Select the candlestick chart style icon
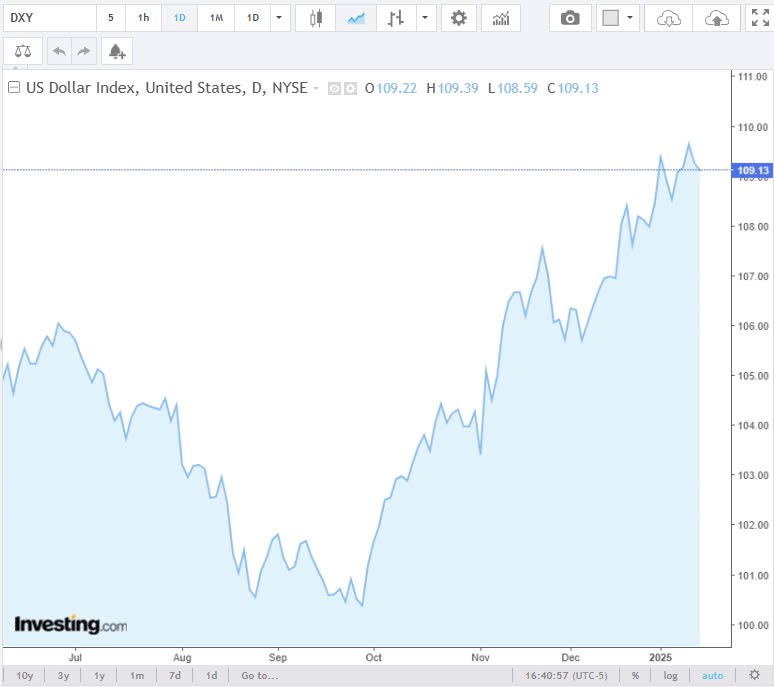774x687 pixels. (316, 18)
